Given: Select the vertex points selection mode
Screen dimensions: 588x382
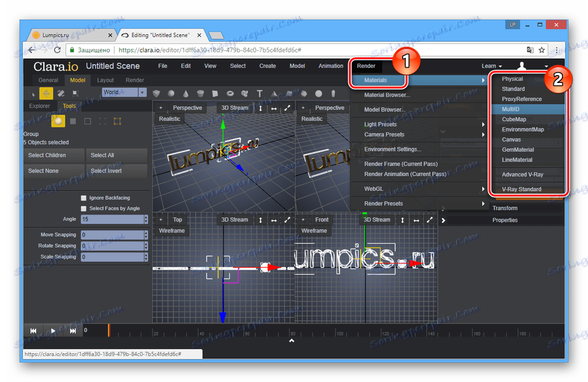Looking at the screenshot, I should [x=102, y=121].
